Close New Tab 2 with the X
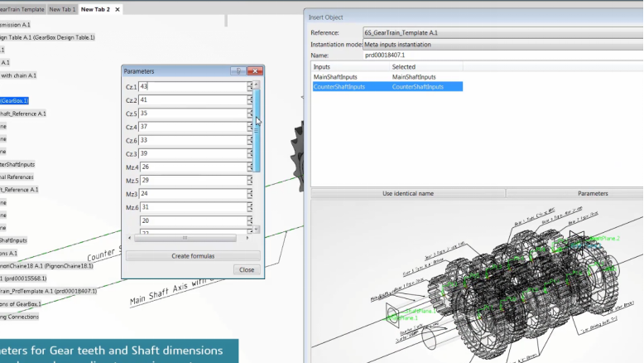 coord(118,9)
